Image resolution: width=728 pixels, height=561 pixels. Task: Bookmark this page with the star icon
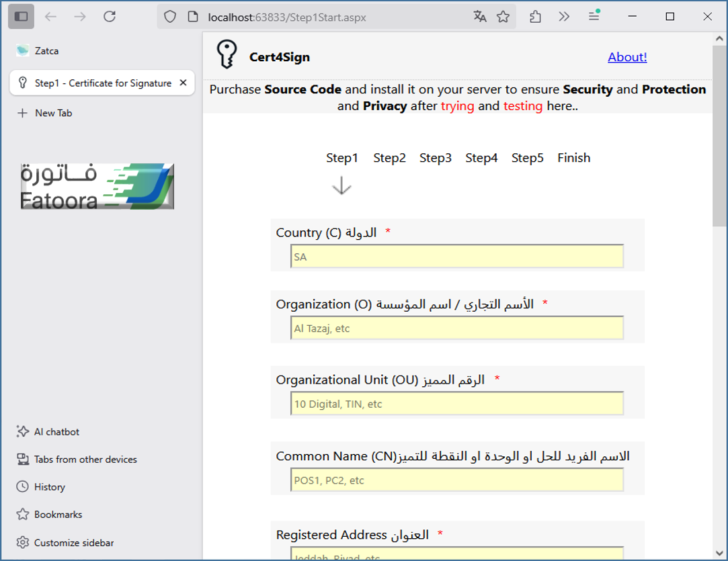503,17
